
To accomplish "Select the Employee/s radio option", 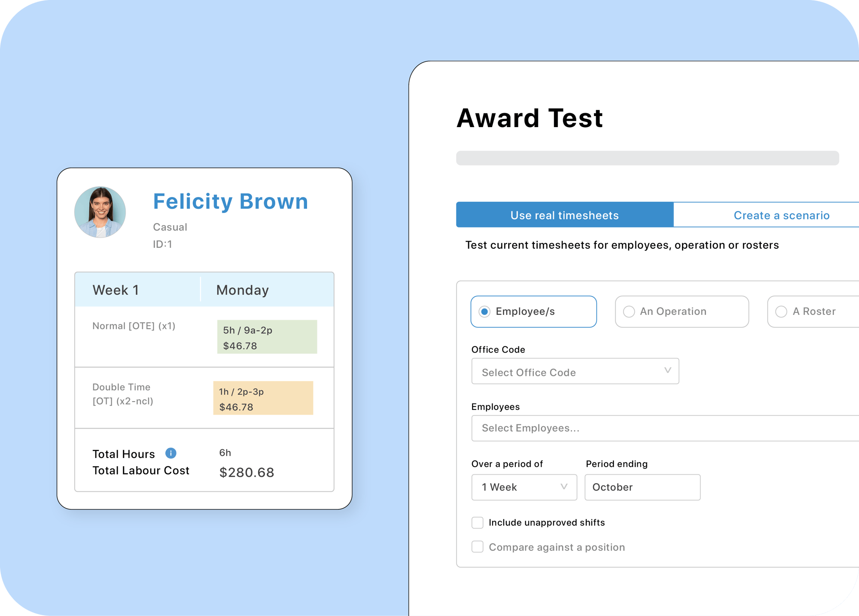I will tap(533, 311).
